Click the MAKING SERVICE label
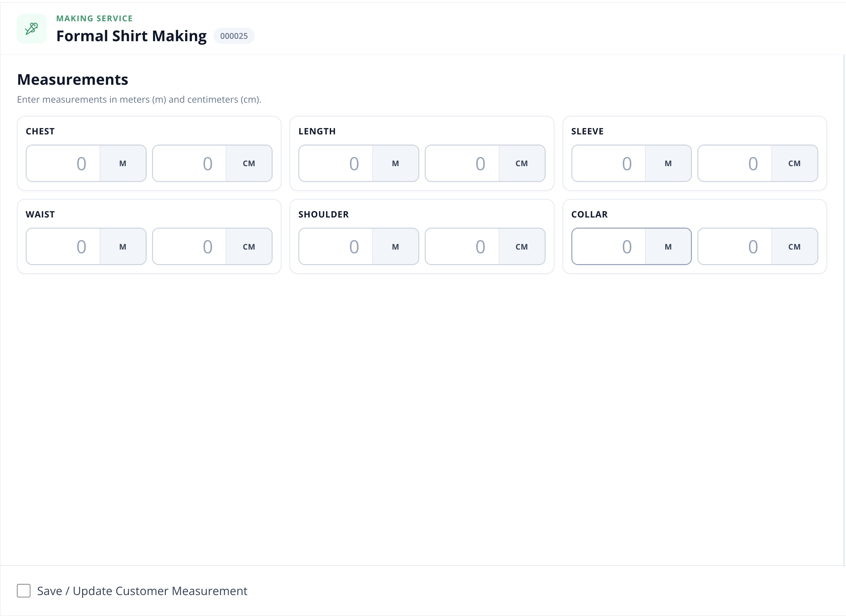This screenshot has width=846, height=616. pyautogui.click(x=94, y=18)
